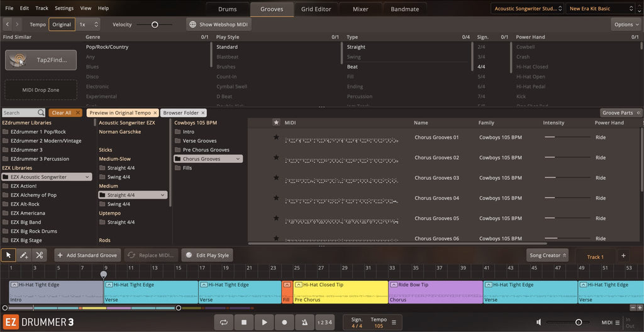
Task: Go forward with the right navigation arrow
Action: click(x=17, y=25)
